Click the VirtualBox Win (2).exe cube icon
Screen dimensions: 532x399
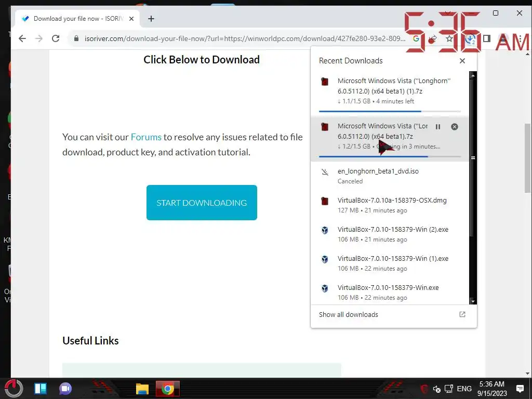[325, 230]
